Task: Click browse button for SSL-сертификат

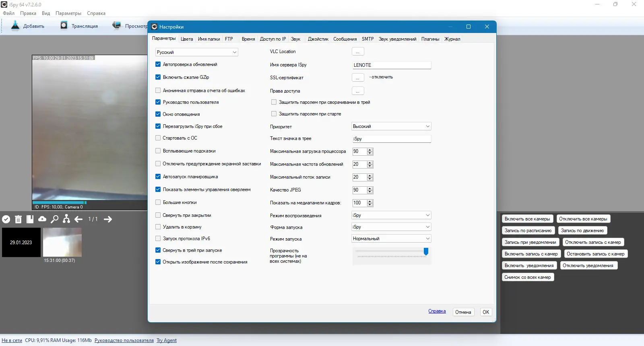Action: (358, 78)
